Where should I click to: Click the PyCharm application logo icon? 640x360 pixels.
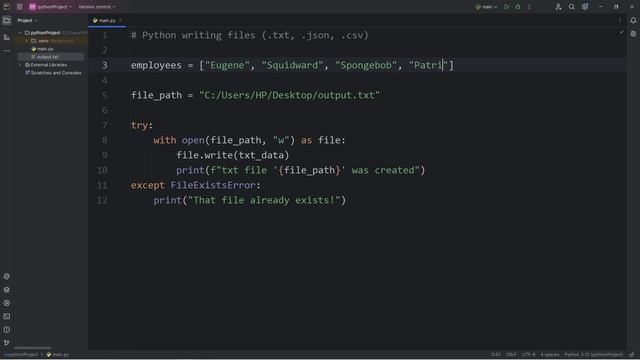[7, 7]
